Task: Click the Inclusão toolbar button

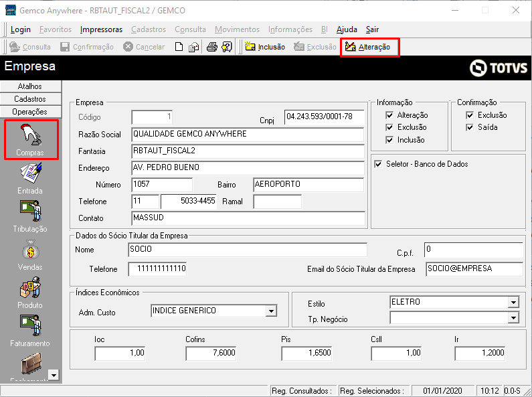Action: pos(265,47)
